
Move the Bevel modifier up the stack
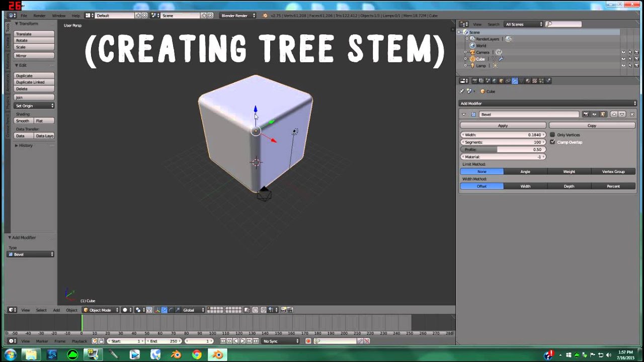point(614,114)
